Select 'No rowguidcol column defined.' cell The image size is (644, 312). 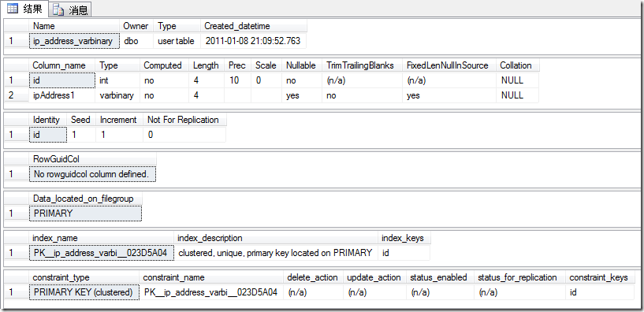point(93,174)
